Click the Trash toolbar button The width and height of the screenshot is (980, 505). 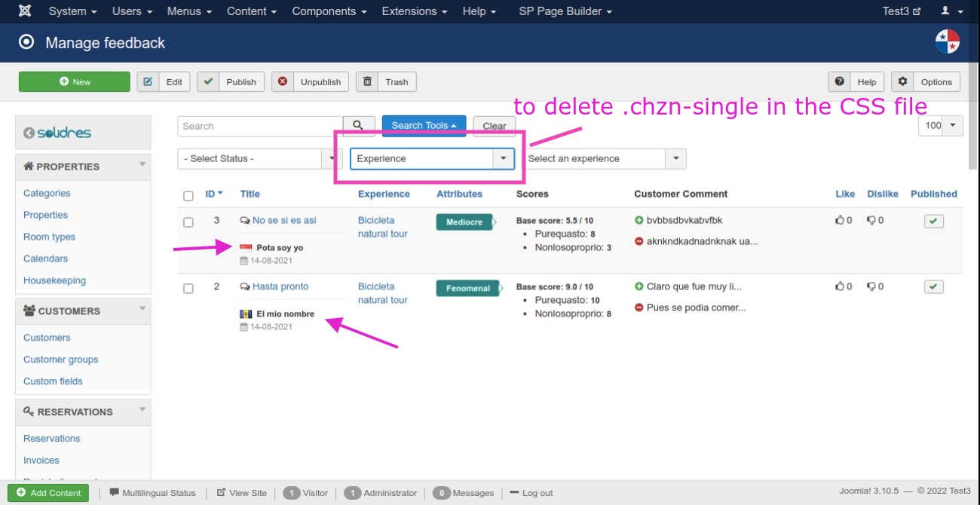point(386,82)
